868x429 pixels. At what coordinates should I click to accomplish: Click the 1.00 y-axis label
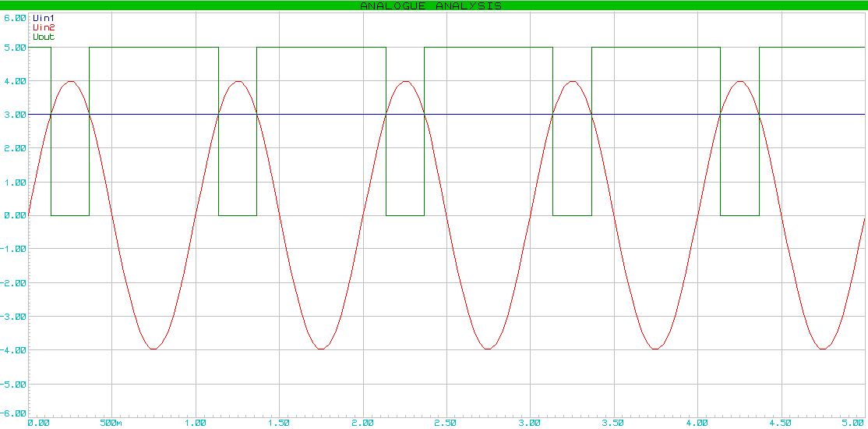click(x=15, y=183)
